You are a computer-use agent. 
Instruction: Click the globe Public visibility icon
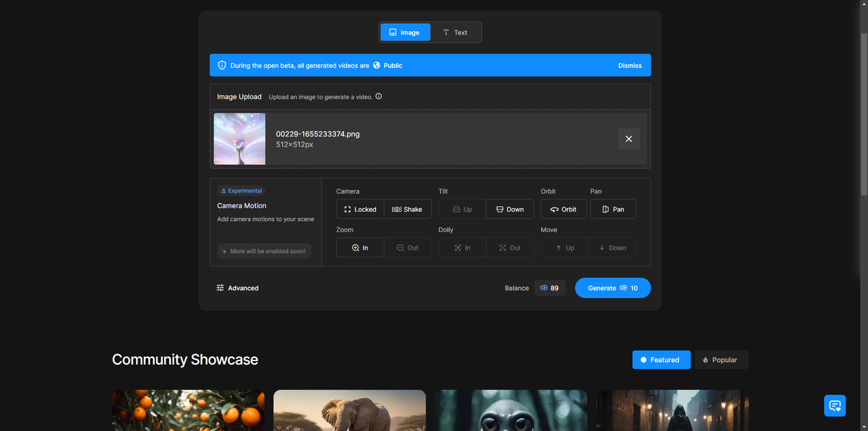tap(376, 66)
